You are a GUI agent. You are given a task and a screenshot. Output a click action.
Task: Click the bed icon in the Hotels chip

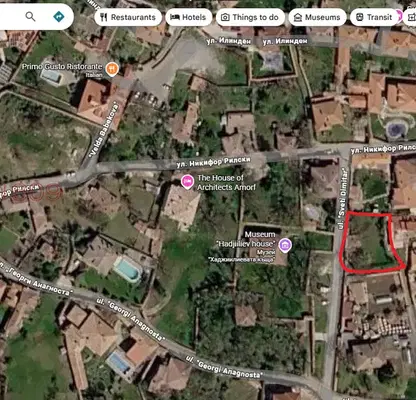(175, 17)
